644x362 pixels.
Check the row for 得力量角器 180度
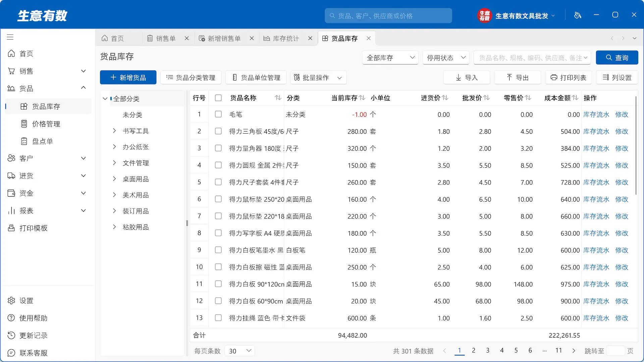tap(218, 148)
